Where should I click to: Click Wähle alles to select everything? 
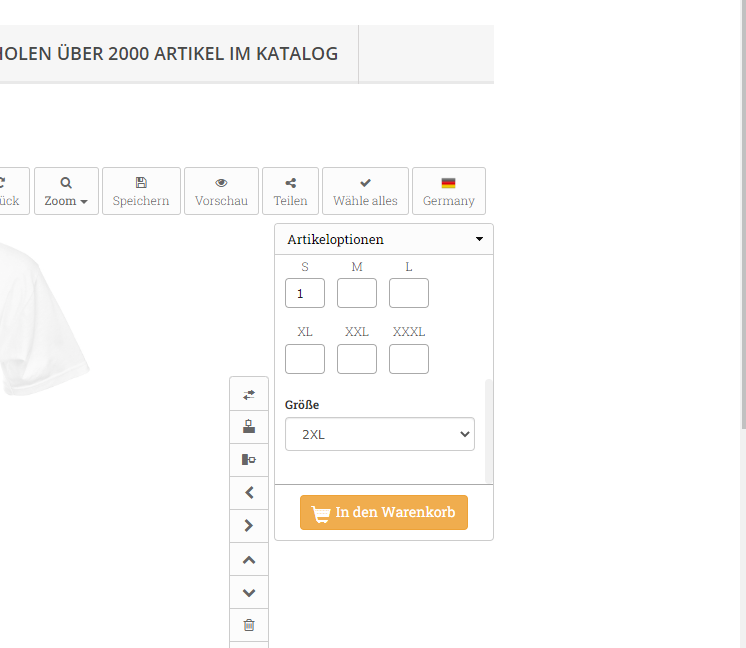point(365,191)
